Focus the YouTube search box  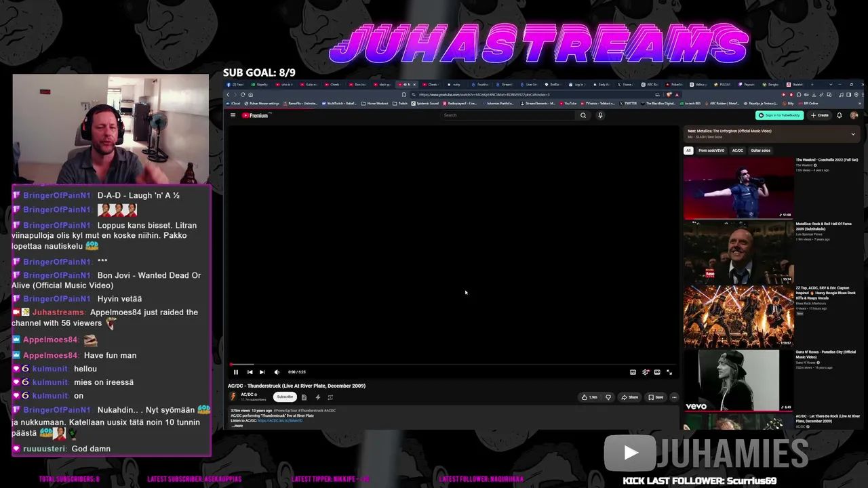pyautogui.click(x=509, y=115)
